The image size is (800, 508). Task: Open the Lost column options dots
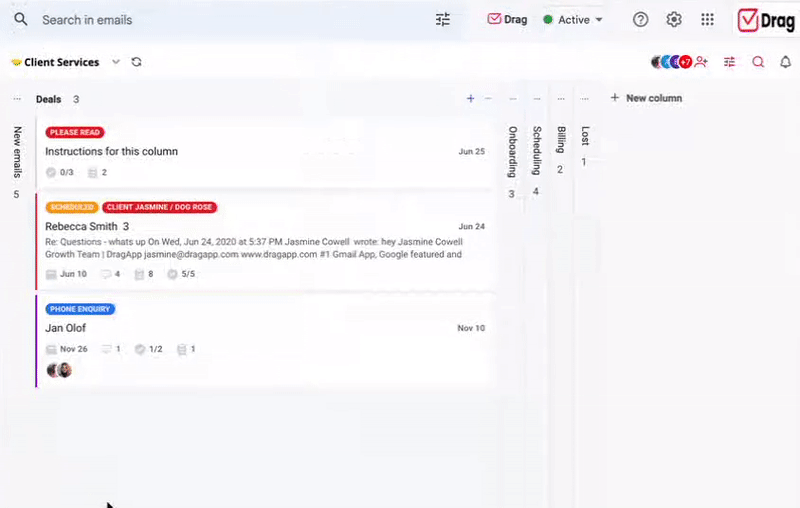pos(585,98)
